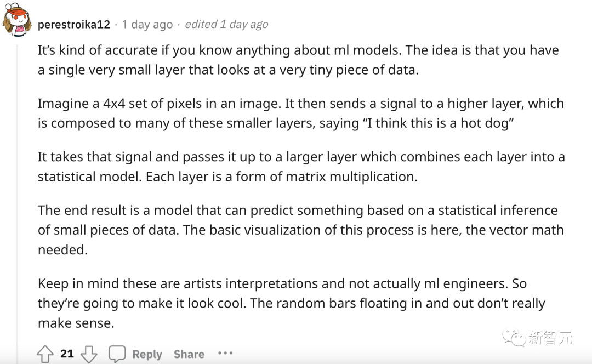Downvote the comment with the down arrow
The image size is (592, 364).
pyautogui.click(x=89, y=354)
